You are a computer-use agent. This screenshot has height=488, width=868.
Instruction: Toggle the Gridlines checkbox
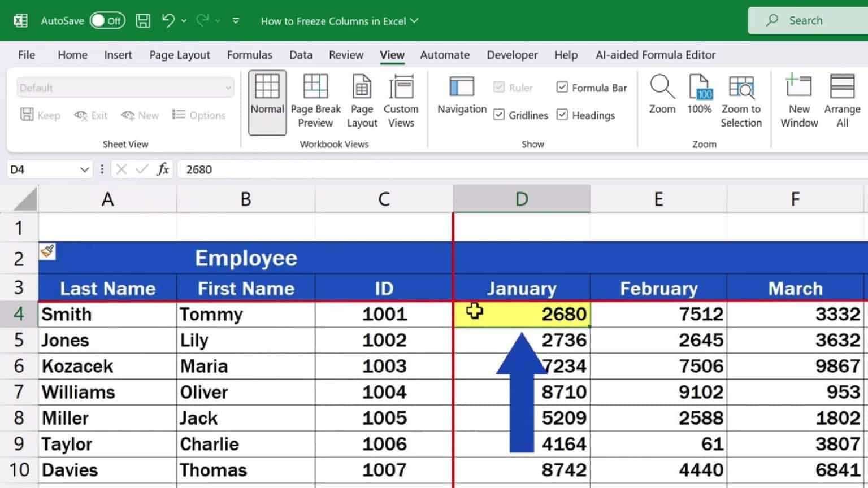click(500, 115)
